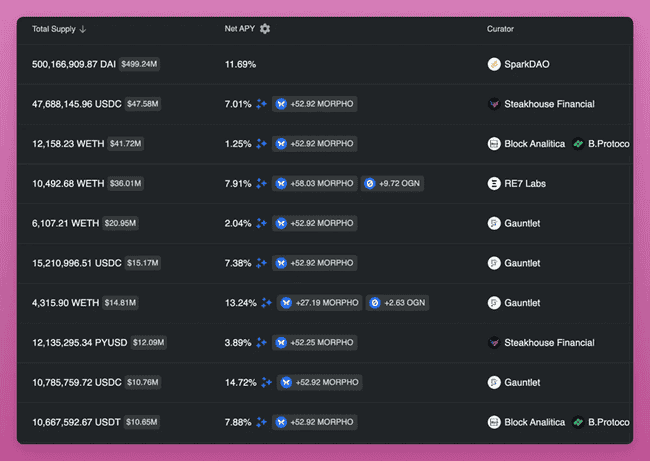Click Gauntlet logo in 15,210,996.51 USDC row
This screenshot has width=650, height=461.
(x=494, y=263)
